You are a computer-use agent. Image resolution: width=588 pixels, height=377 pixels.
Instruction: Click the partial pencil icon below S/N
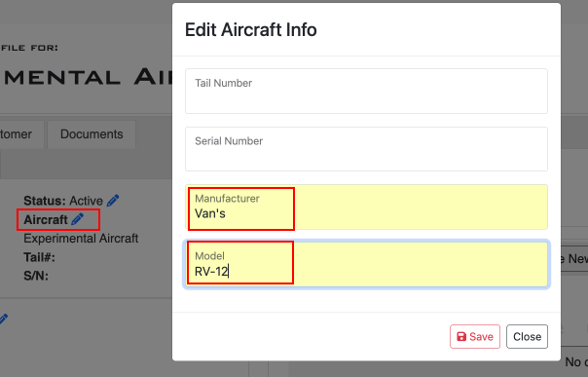point(3,319)
